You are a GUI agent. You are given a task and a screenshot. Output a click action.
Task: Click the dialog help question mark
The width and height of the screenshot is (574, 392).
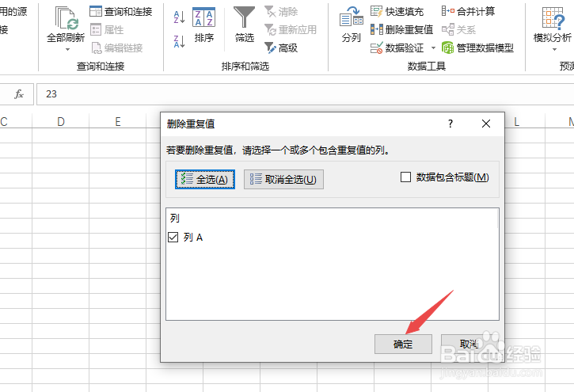coord(450,124)
